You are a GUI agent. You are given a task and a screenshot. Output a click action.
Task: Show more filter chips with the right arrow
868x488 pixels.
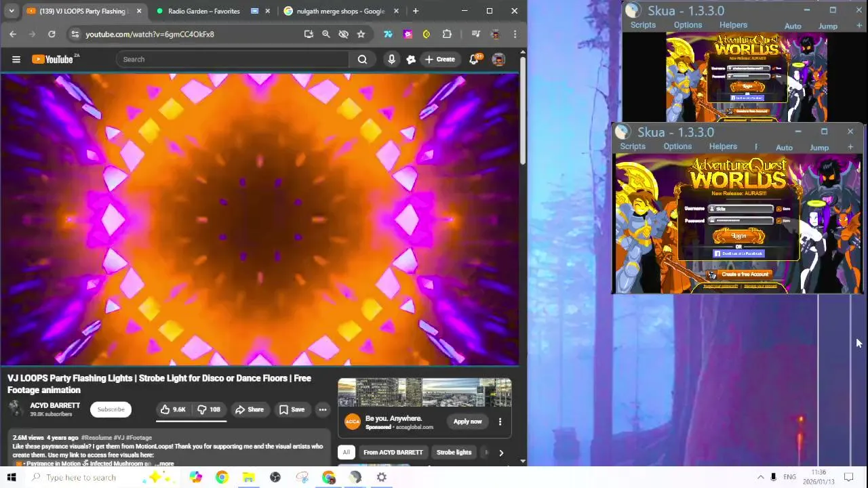501,453
